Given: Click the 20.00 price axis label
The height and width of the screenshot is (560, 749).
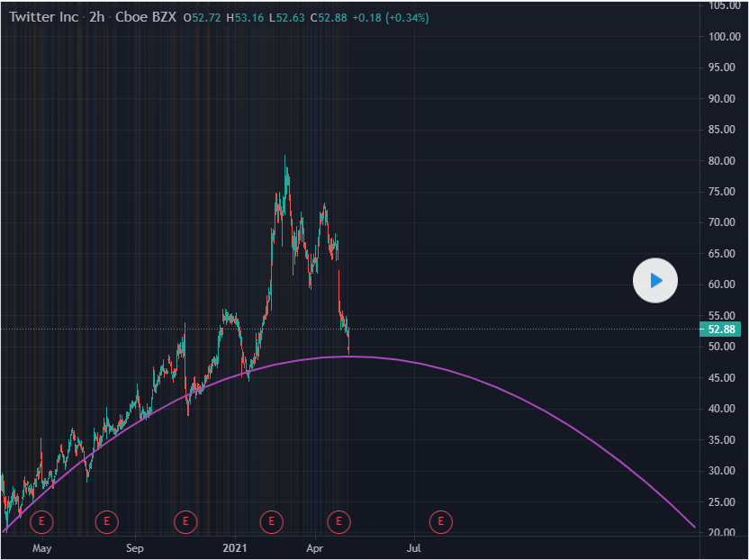Looking at the screenshot, I should coord(723,533).
